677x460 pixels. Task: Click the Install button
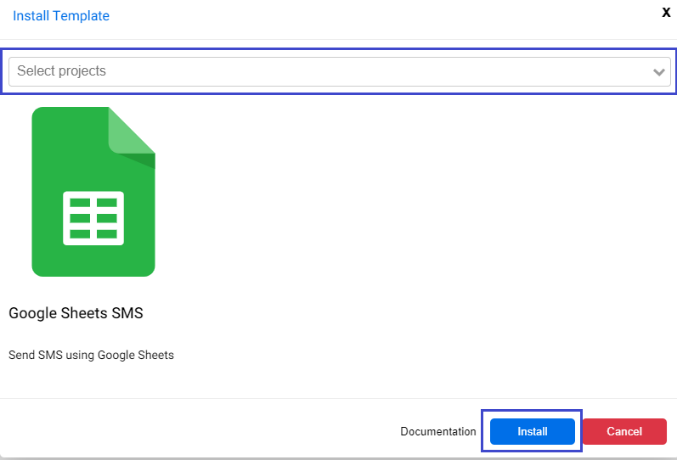coord(532,431)
